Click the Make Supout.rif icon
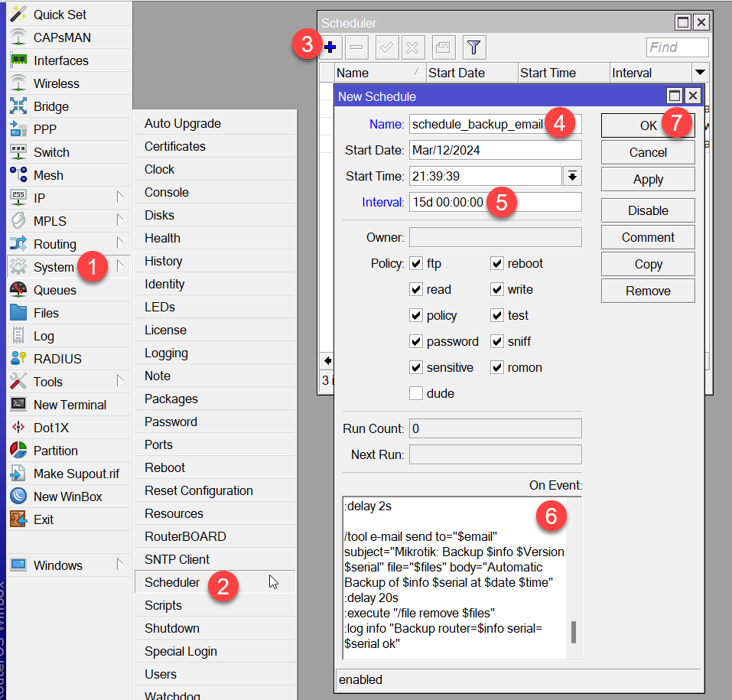 pyautogui.click(x=19, y=474)
